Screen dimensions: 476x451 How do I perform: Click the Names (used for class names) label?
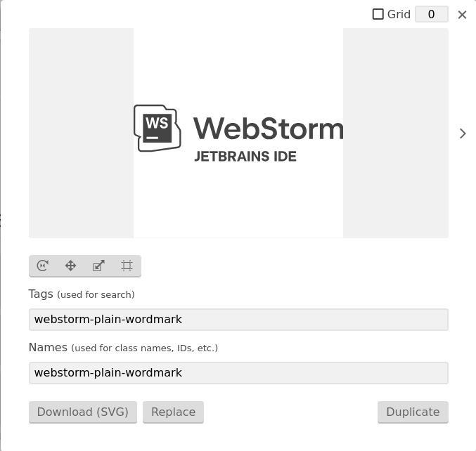[123, 348]
